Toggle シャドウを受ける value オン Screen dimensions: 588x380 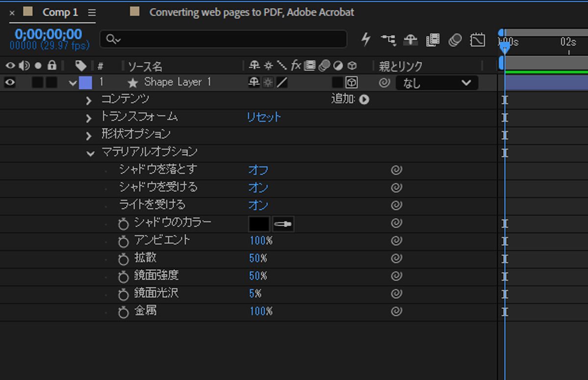[x=258, y=188]
